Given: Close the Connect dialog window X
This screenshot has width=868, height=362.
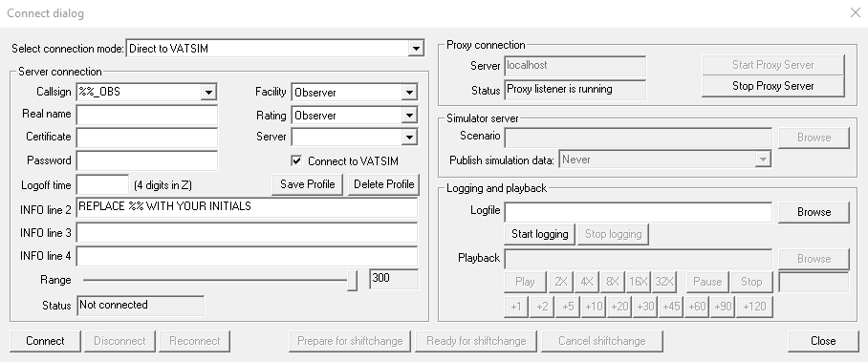Looking at the screenshot, I should [855, 12].
